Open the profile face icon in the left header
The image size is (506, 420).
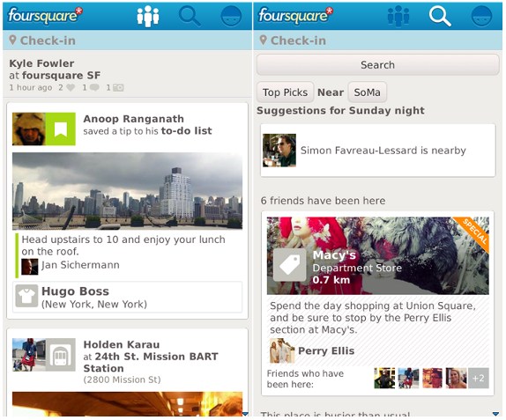[x=231, y=16]
